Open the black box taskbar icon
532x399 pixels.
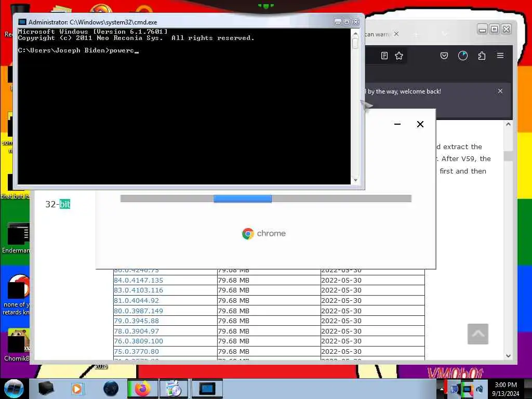46,389
